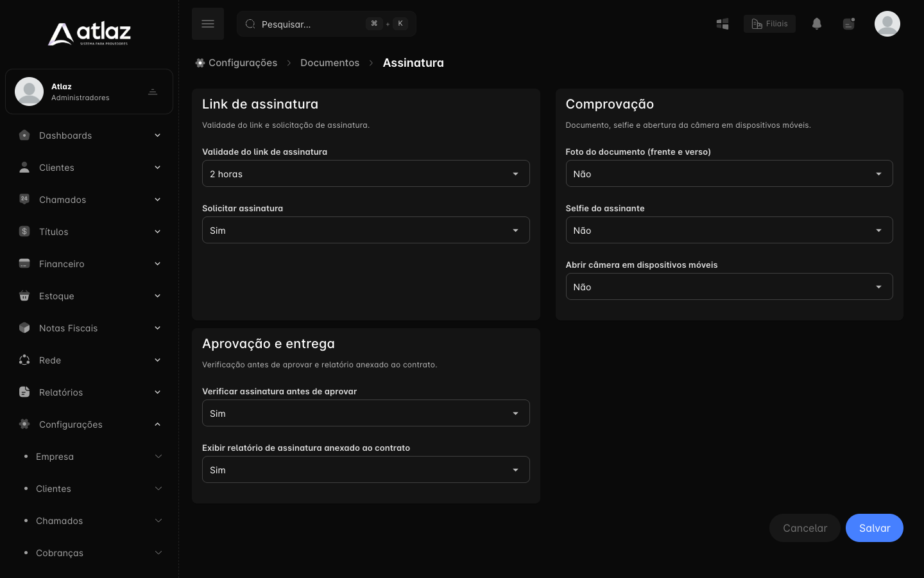Viewport: 924px width, 578px height.
Task: Toggle the hamburger menu button
Action: 208,24
